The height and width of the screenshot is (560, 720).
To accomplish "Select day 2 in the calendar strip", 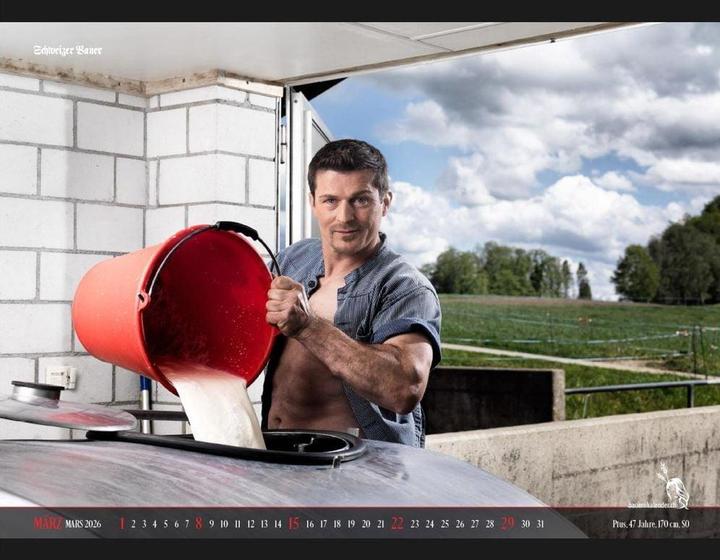I will coord(133,524).
